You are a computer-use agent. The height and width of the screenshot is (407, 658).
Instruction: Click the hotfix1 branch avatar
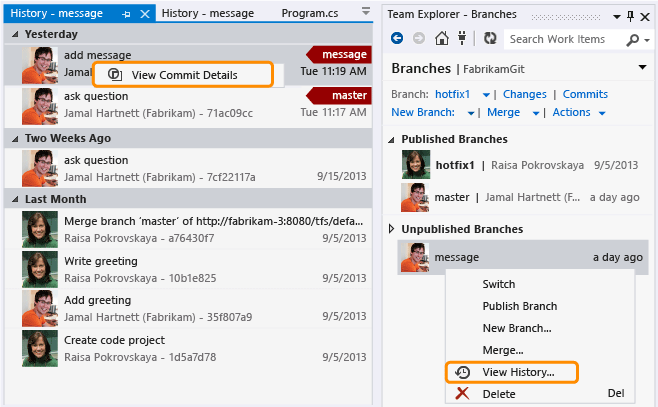416,164
